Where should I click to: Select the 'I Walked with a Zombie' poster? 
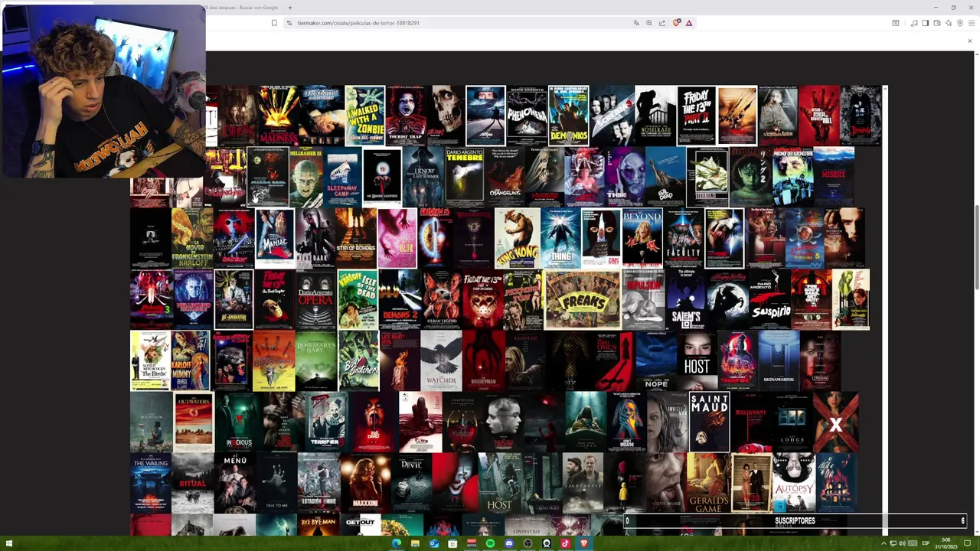364,116
